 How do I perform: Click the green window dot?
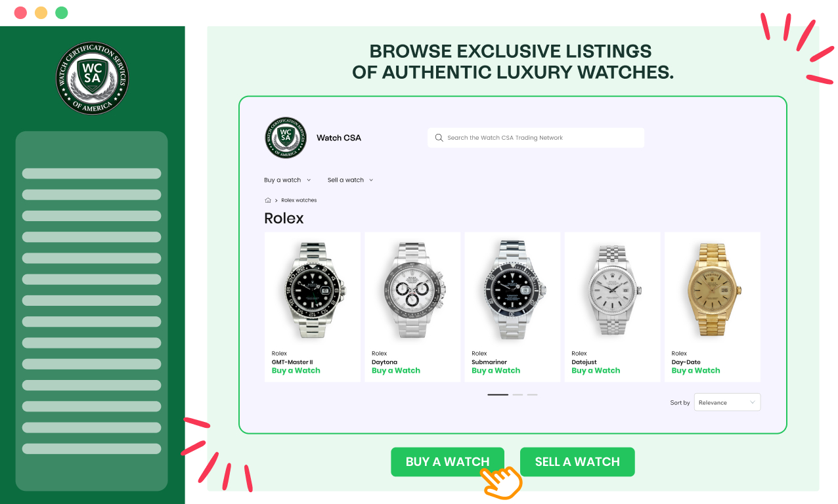tap(62, 12)
